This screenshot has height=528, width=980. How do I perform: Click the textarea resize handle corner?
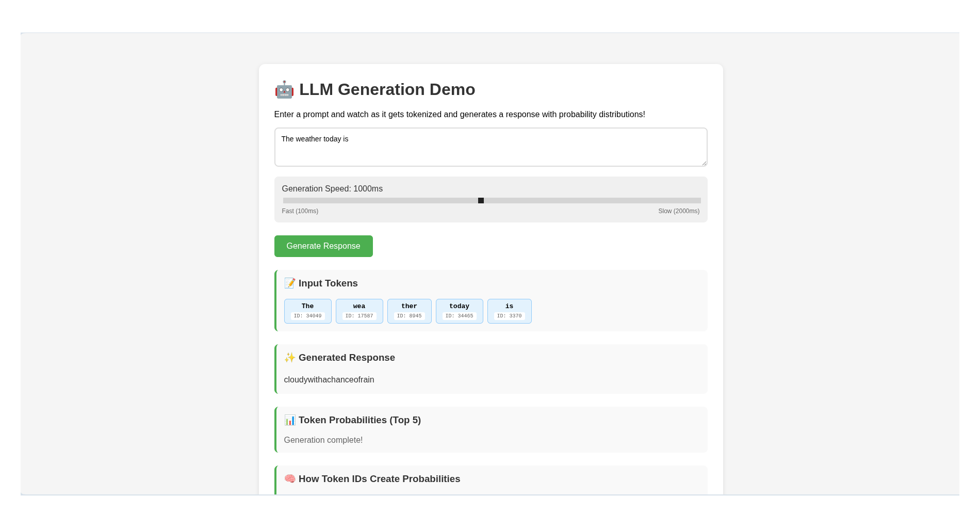point(704,163)
